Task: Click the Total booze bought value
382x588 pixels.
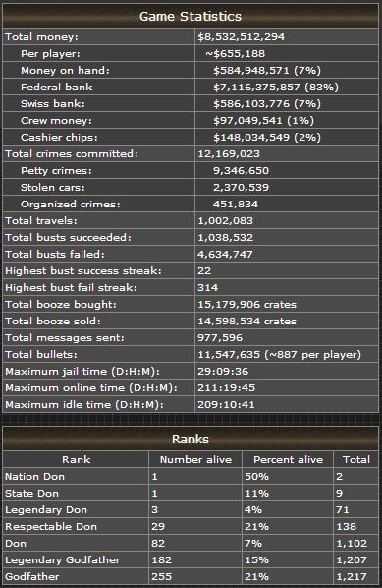Action: (x=247, y=304)
